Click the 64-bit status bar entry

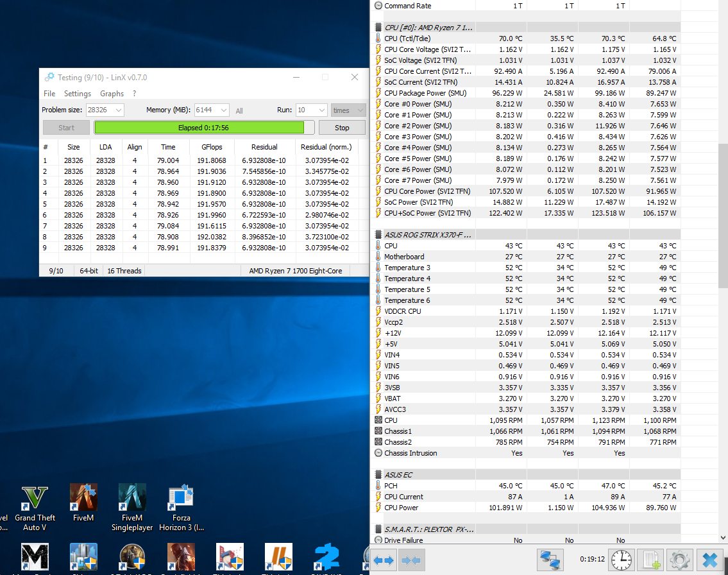point(89,271)
